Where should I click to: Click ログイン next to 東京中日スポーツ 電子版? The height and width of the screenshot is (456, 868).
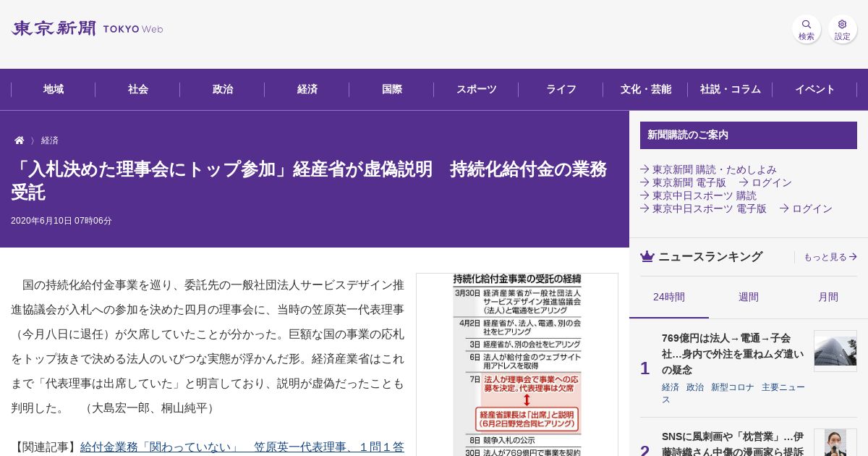(x=806, y=208)
